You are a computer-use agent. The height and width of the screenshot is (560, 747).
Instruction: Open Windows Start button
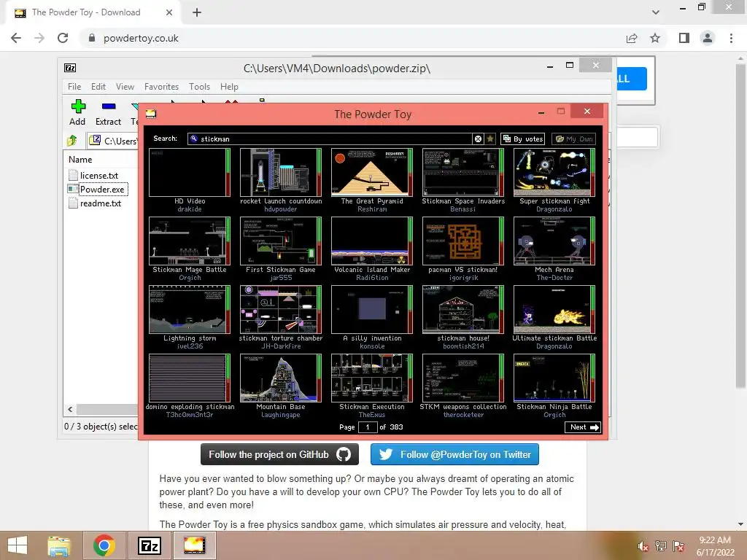click(x=18, y=545)
